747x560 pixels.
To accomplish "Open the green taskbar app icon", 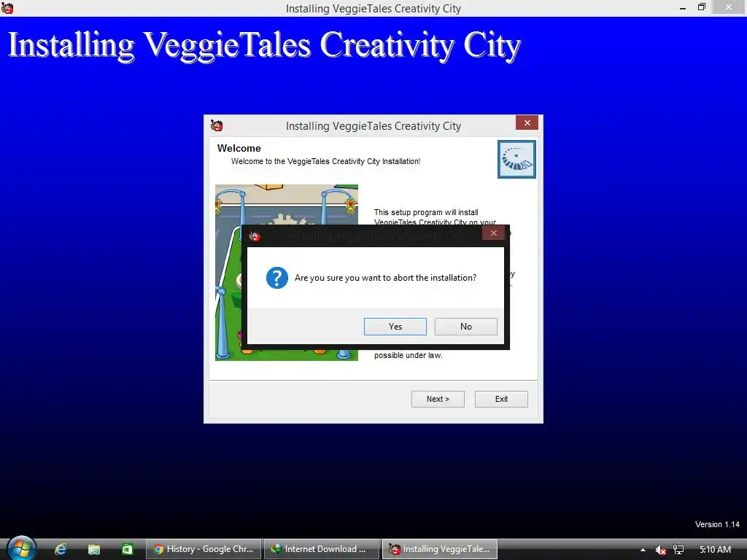I will (x=127, y=549).
